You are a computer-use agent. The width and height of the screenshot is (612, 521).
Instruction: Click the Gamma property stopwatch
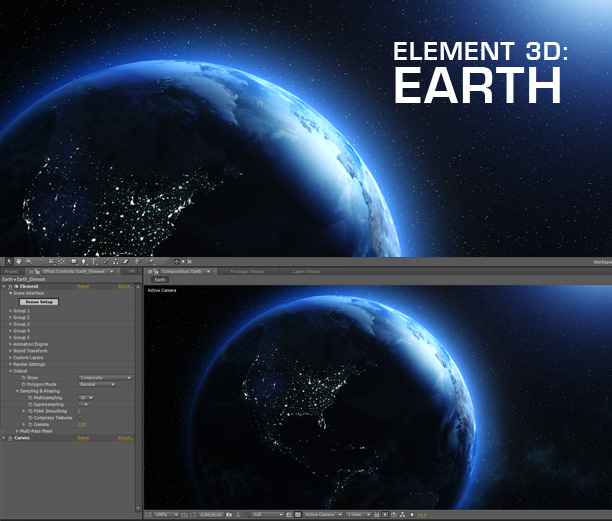coord(30,424)
